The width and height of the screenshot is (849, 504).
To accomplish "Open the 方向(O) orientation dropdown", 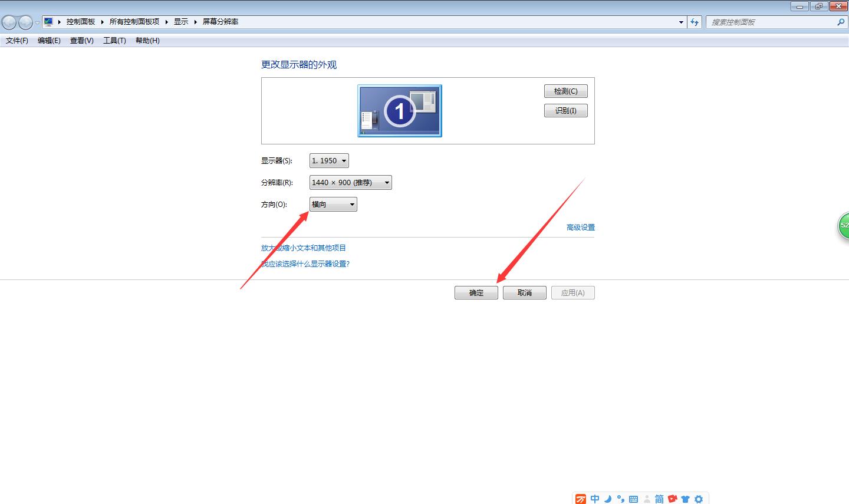I will pos(333,205).
